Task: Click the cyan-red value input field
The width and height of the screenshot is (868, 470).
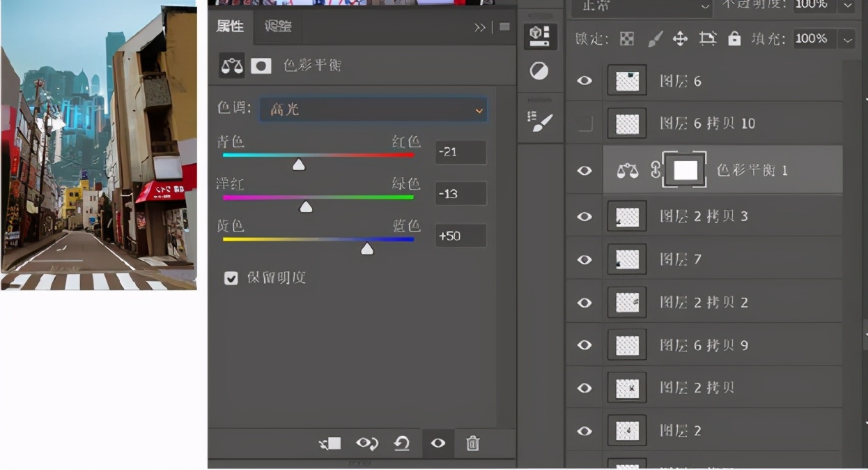Action: point(460,152)
